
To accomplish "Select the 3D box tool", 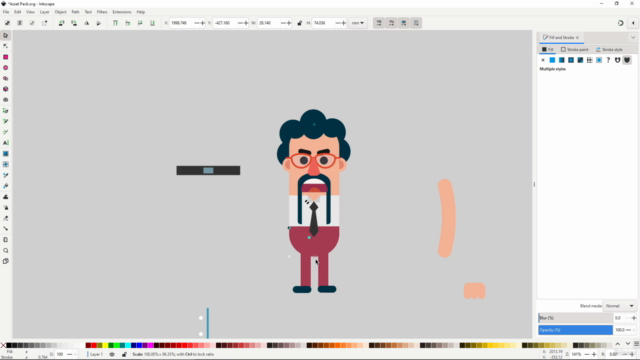I will coord(6,89).
